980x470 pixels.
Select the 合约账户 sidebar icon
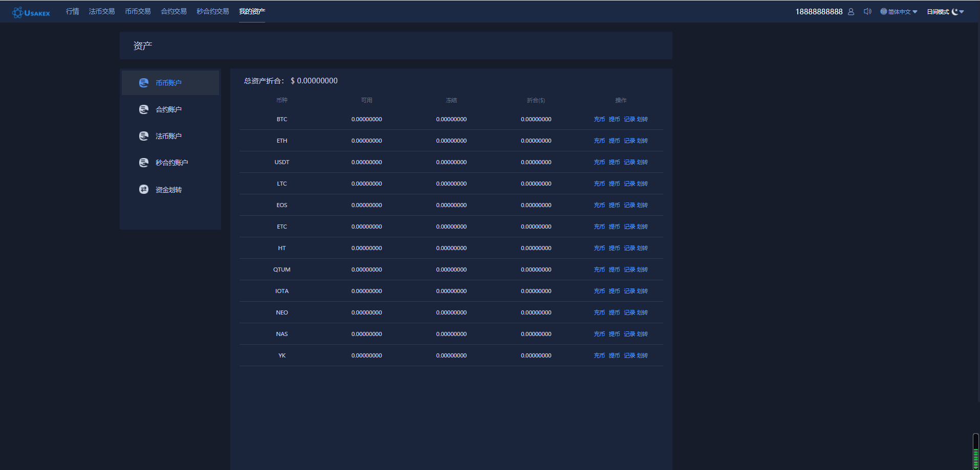[144, 109]
